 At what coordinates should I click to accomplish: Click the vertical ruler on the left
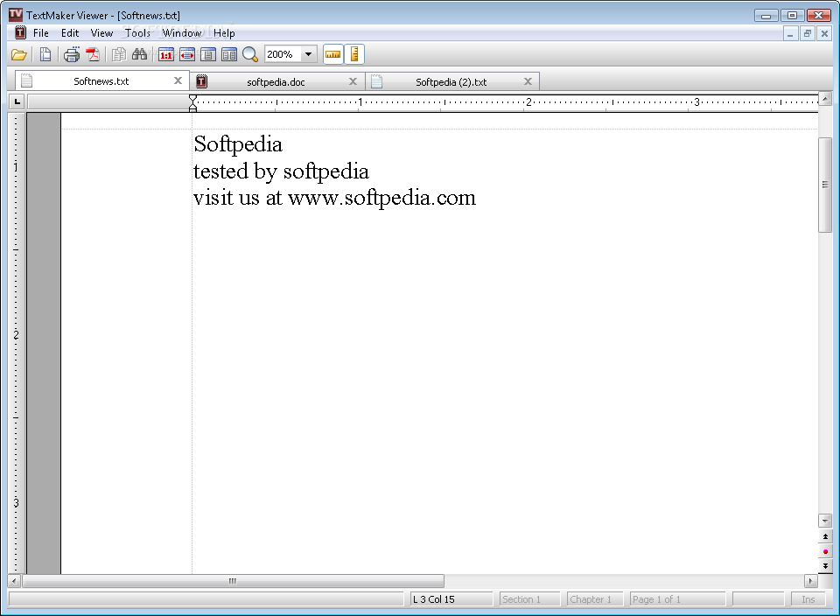coord(16,343)
